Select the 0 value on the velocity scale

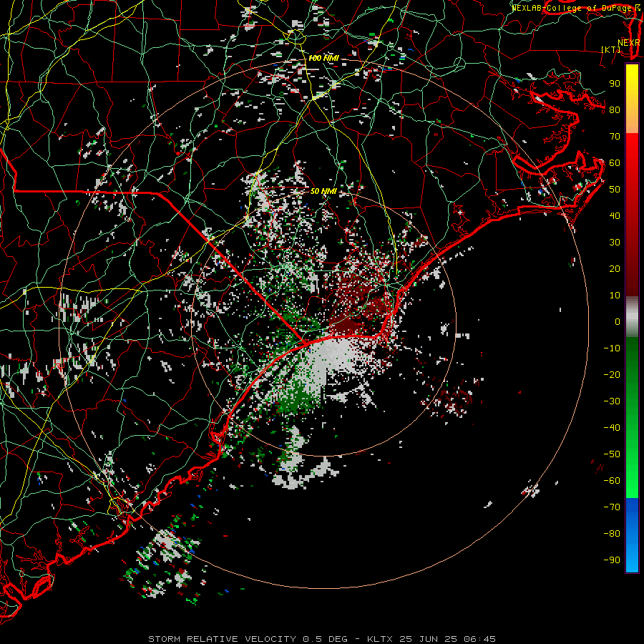coord(618,321)
